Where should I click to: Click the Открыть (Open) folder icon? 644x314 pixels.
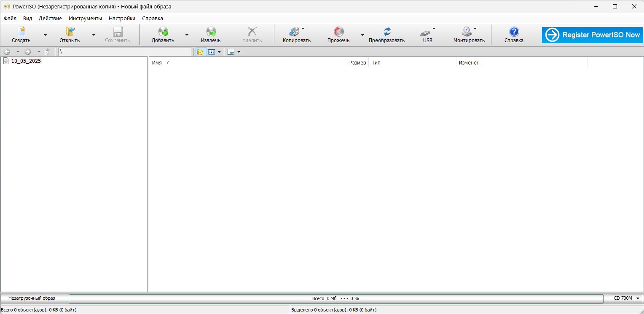(x=70, y=32)
